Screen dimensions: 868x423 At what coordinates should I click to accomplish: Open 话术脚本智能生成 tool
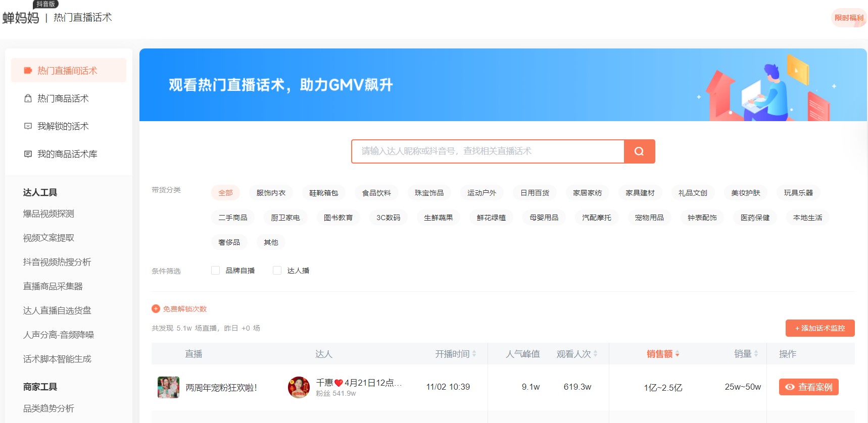(57, 359)
